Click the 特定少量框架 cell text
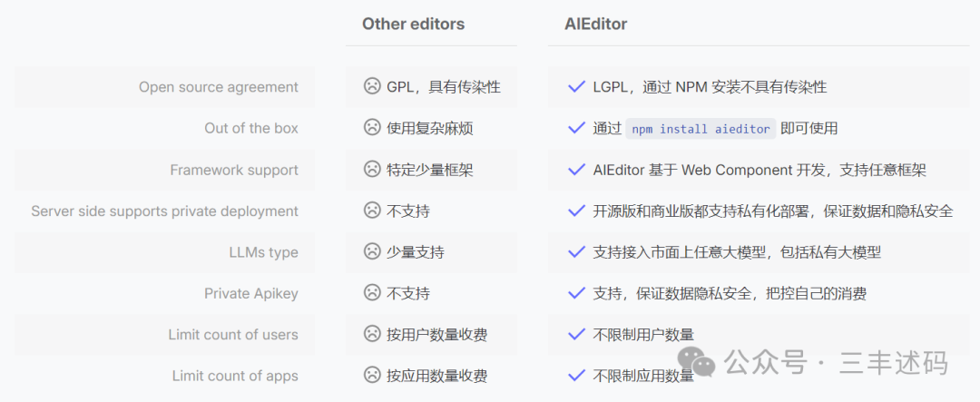 pos(429,170)
